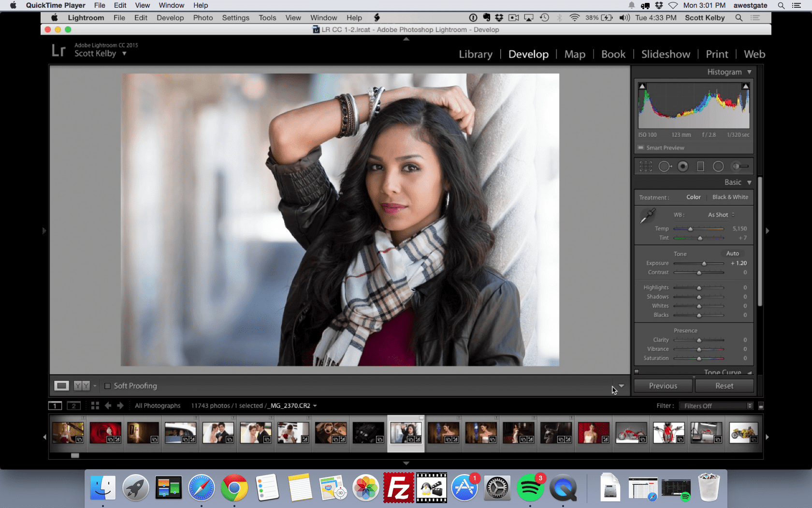Open the Spot Removal tool
Viewport: 812px width, 508px height.
[x=665, y=166]
